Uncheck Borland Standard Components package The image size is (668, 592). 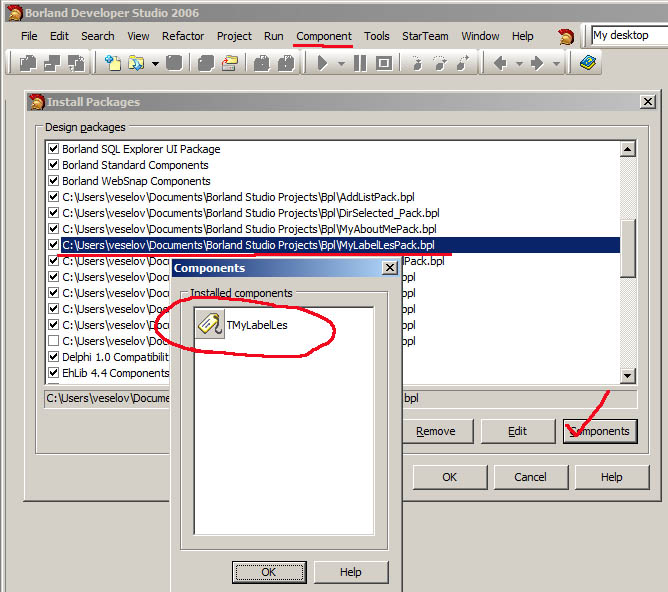click(x=53, y=164)
